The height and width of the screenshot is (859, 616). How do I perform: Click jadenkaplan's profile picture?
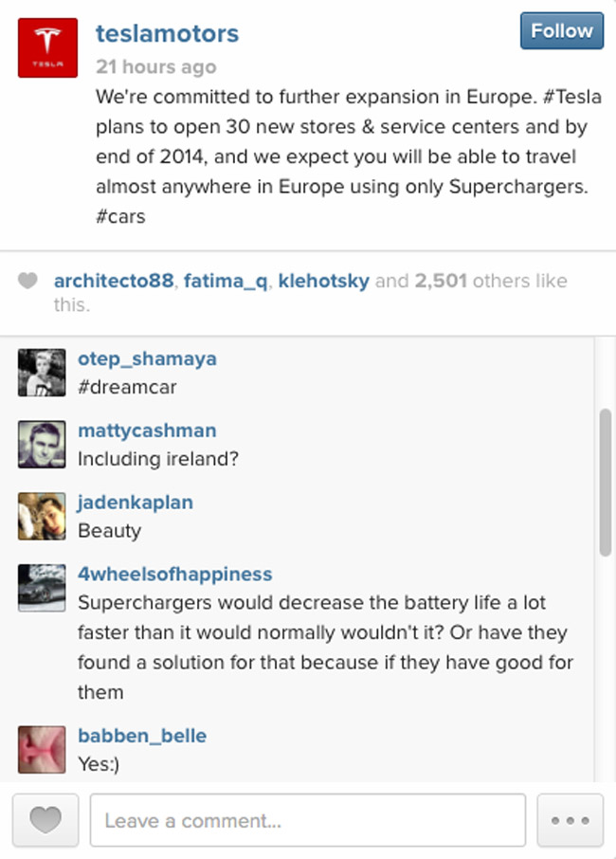tap(41, 514)
